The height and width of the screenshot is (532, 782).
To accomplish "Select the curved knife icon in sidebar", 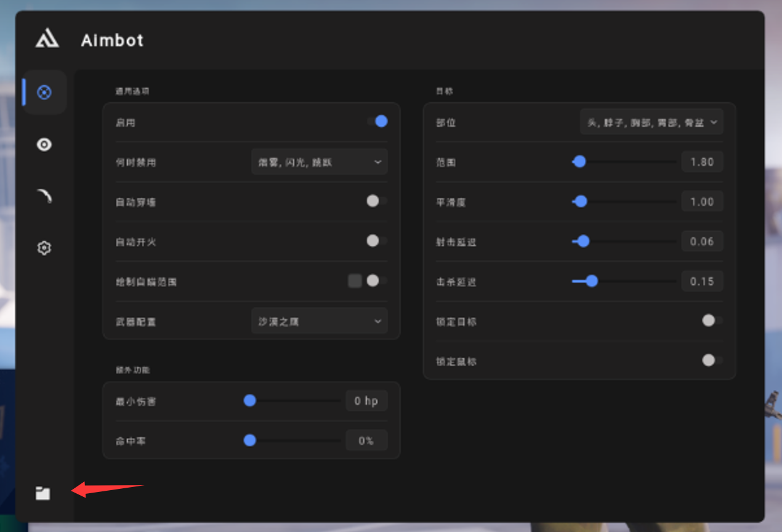I will 44,196.
